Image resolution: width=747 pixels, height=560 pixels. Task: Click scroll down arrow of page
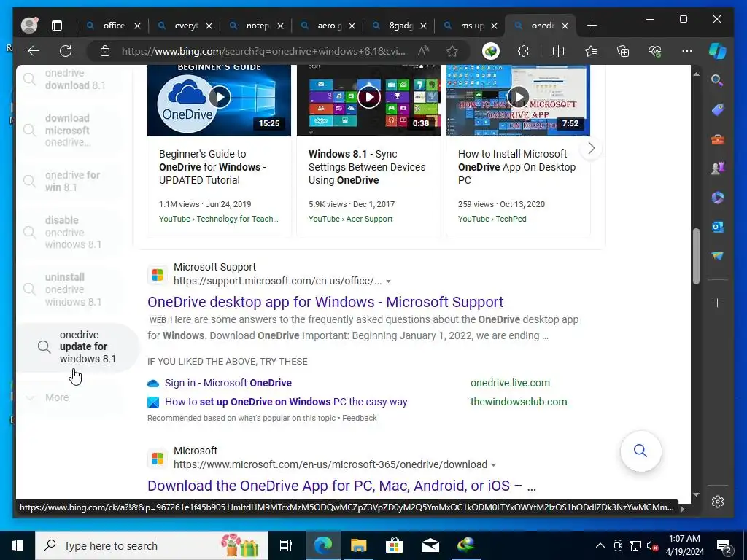click(696, 495)
